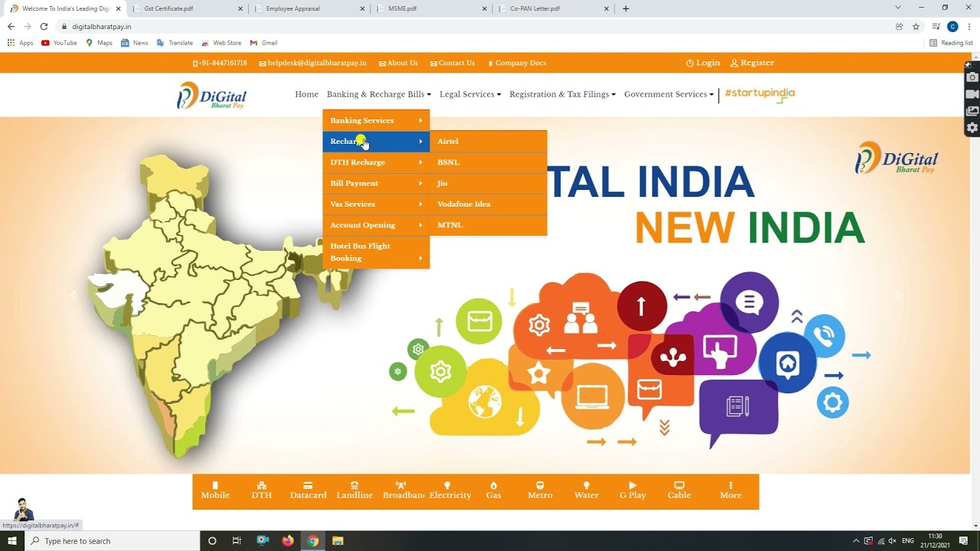The image size is (980, 551).
Task: Open the Maps bookmark
Action: 100,43
